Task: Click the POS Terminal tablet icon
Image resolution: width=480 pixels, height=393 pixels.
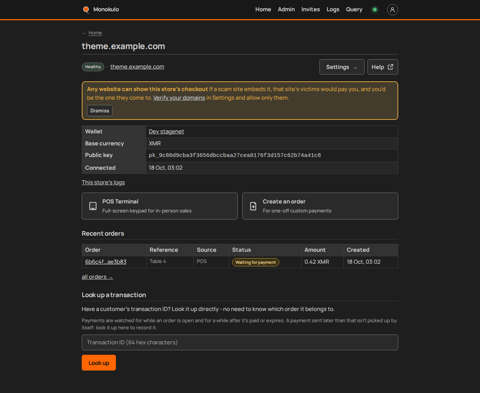Action: click(x=93, y=206)
